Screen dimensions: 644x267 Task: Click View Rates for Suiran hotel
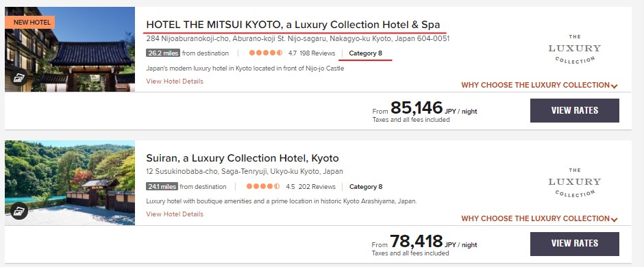point(575,244)
